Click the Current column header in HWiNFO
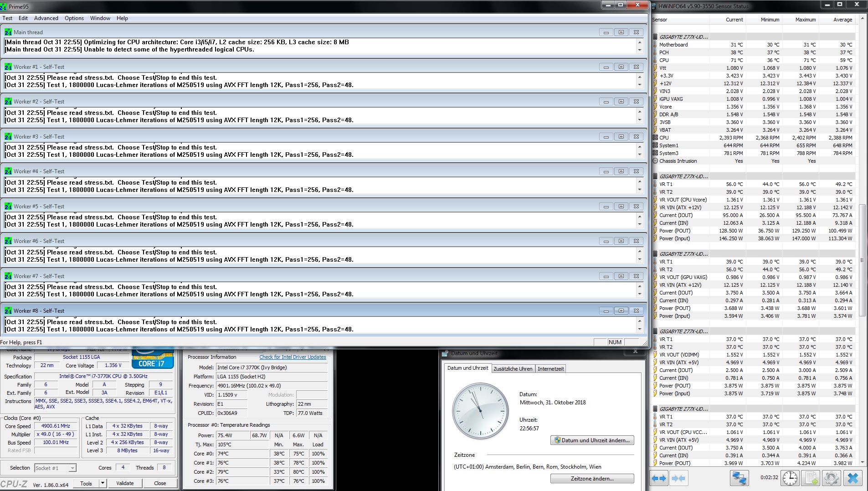Image resolution: width=868 pixels, height=491 pixels. [x=734, y=20]
